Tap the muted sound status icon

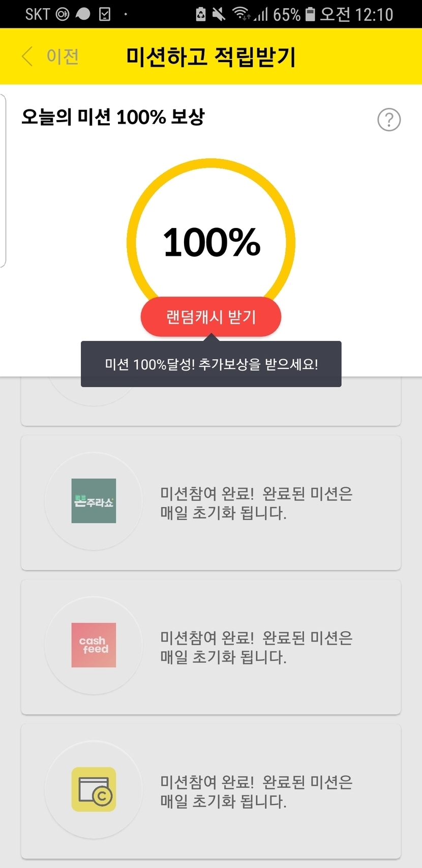[219, 14]
